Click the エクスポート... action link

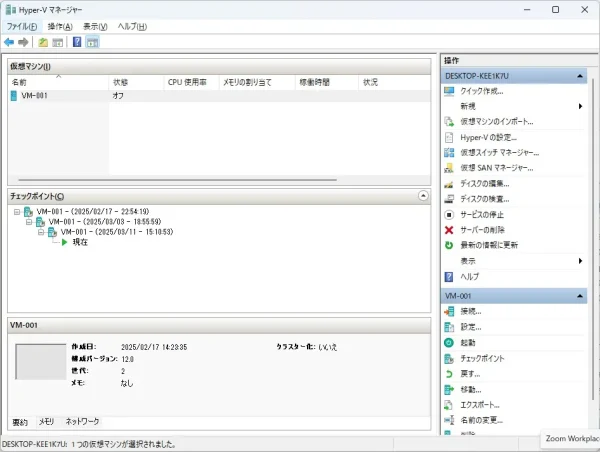(x=480, y=405)
